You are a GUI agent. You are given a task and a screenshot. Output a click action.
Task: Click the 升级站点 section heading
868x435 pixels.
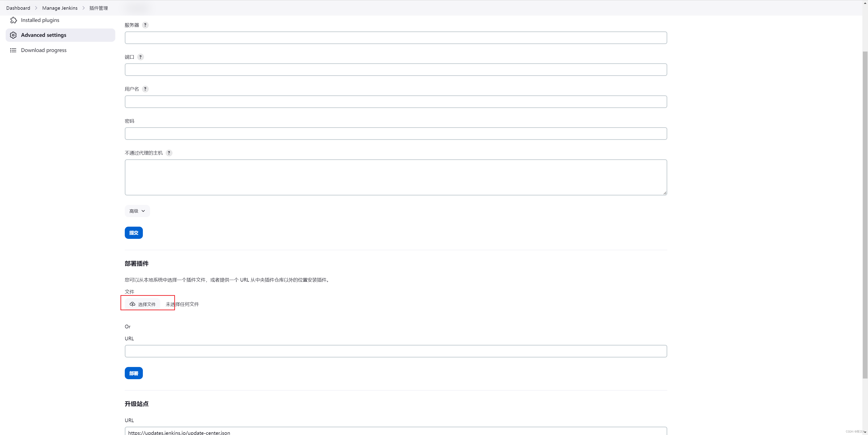point(137,404)
